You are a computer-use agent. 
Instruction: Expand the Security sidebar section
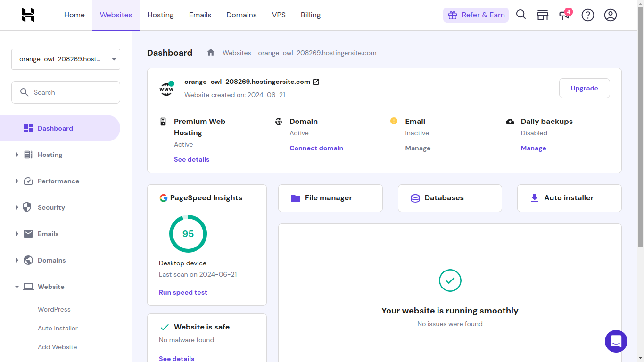click(x=51, y=207)
